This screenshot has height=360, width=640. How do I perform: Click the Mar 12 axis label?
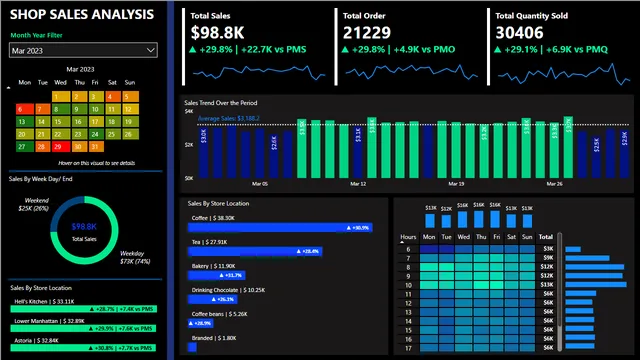click(x=358, y=184)
